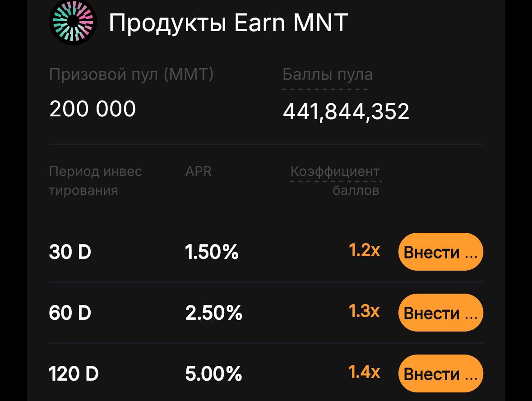Screen dimensions: 532x401
Task: Click Внести for the 60 D product
Action: tap(440, 313)
